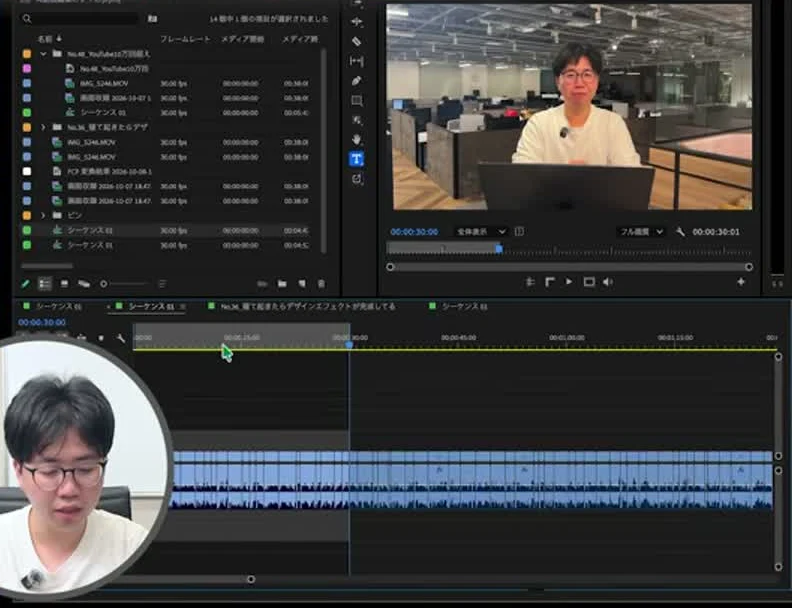This screenshot has width=792, height=608.
Task: Select the Rectangle shape tool
Action: pyautogui.click(x=357, y=100)
